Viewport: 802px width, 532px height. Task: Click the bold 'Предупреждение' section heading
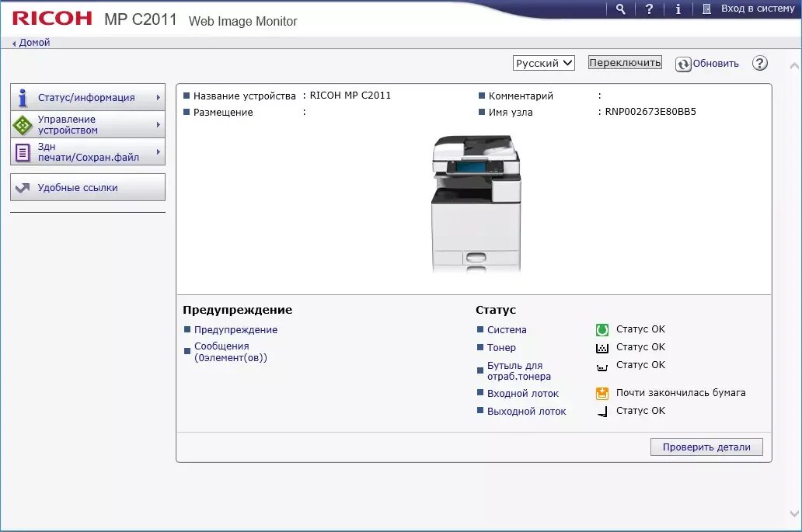point(237,310)
